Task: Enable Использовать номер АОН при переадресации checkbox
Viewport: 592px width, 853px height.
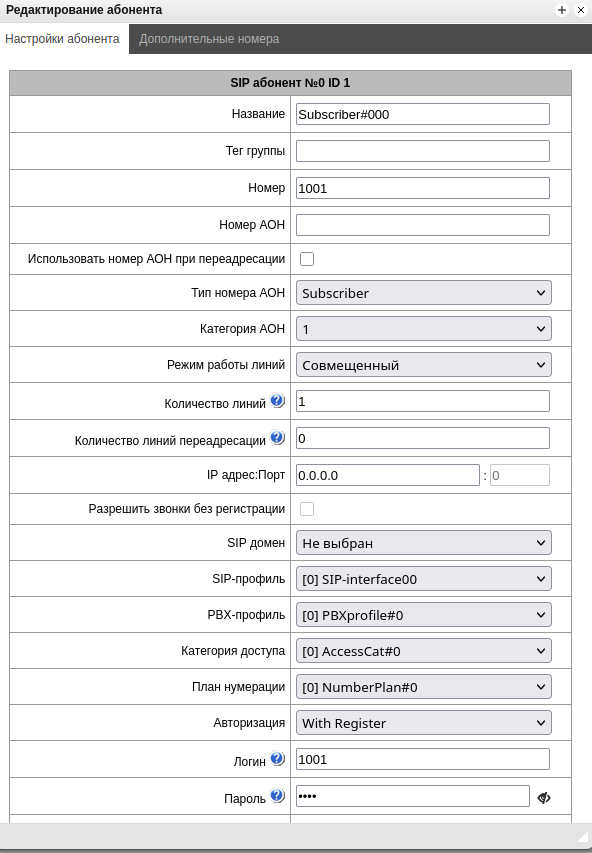Action: click(307, 259)
